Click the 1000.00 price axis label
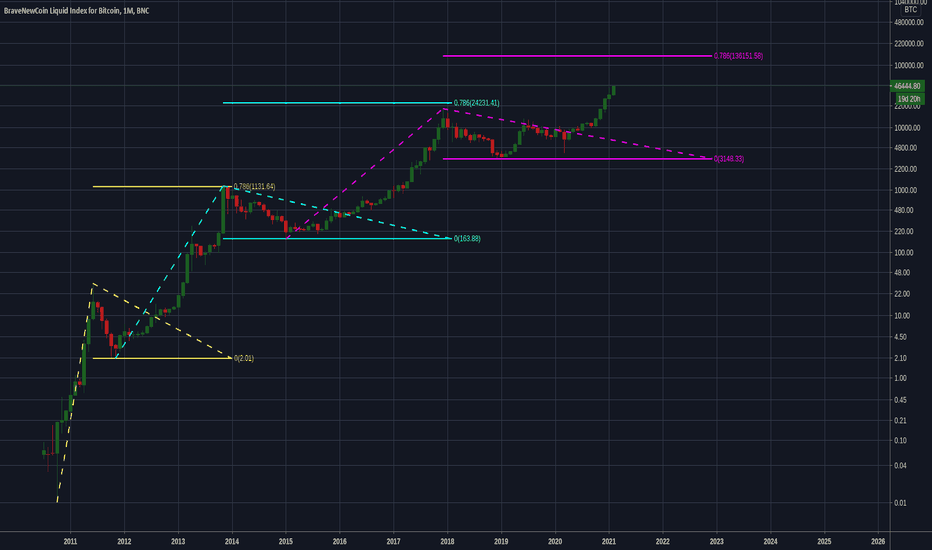 pyautogui.click(x=906, y=190)
